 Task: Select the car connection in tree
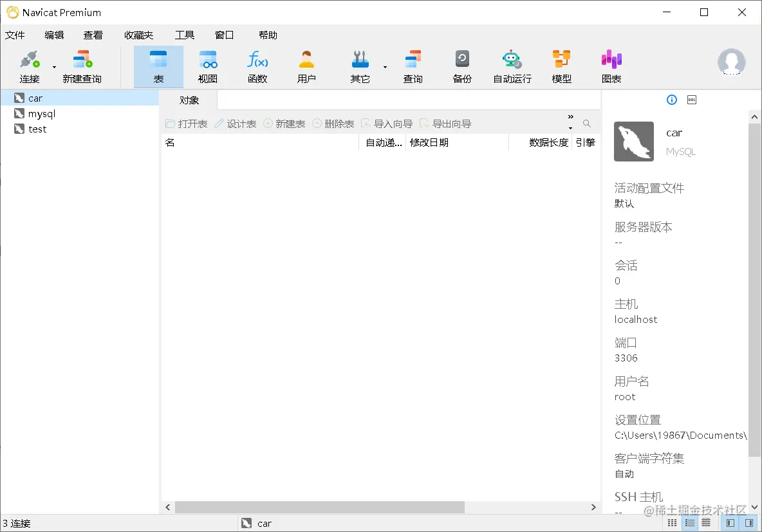pos(80,98)
